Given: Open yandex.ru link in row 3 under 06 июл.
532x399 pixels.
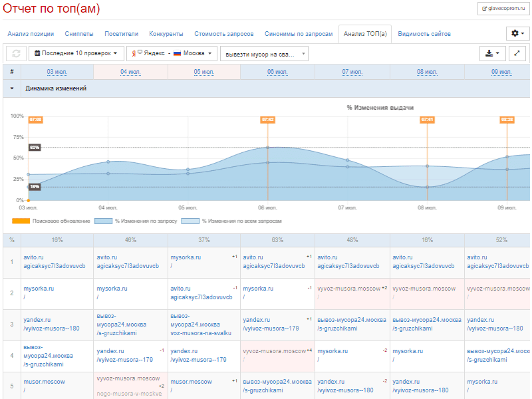Looking at the screenshot, I should point(257,320).
